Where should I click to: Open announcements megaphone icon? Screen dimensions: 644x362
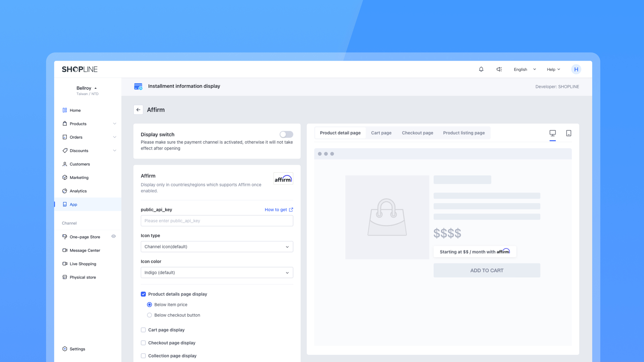coord(499,69)
